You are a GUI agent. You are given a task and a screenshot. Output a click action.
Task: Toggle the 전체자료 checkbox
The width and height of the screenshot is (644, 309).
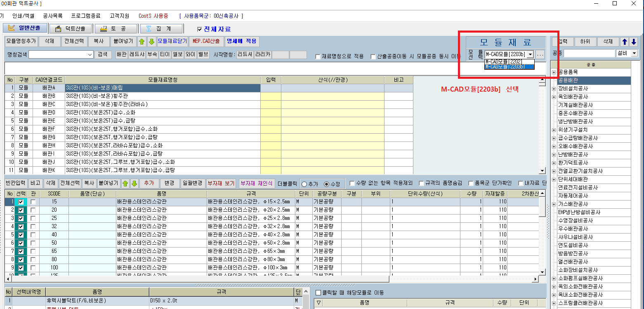pos(200,29)
